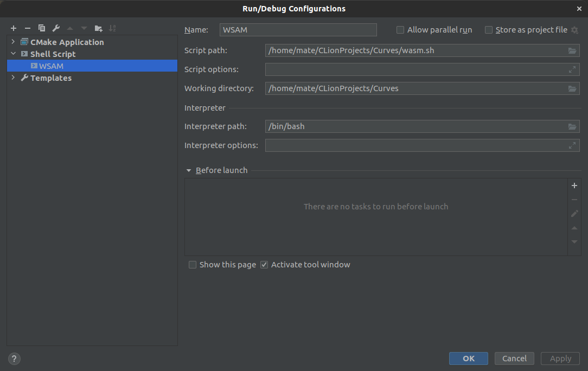Toggle Store as project file checkbox
The width and height of the screenshot is (588, 371).
tap(489, 30)
